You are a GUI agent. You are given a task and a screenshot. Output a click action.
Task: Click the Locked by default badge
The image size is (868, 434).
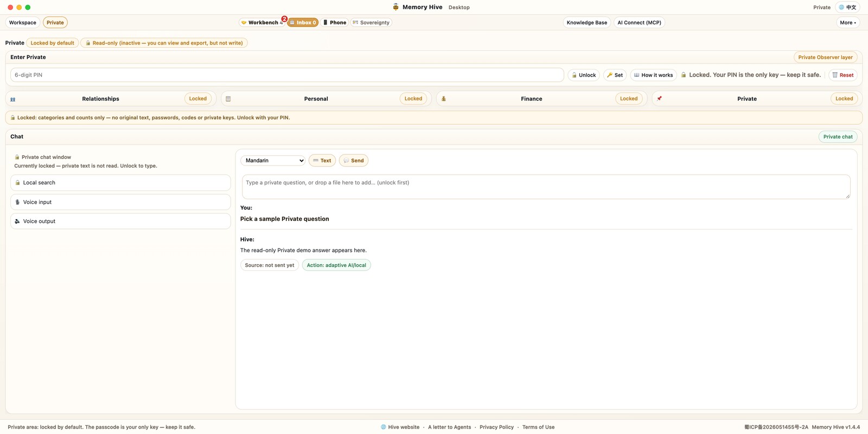[x=52, y=43]
